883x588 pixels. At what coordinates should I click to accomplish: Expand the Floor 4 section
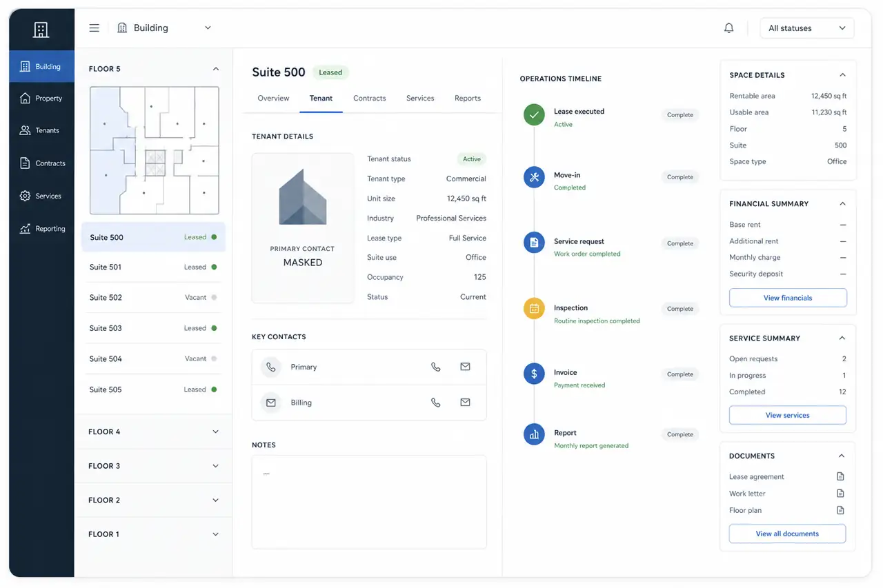[216, 432]
